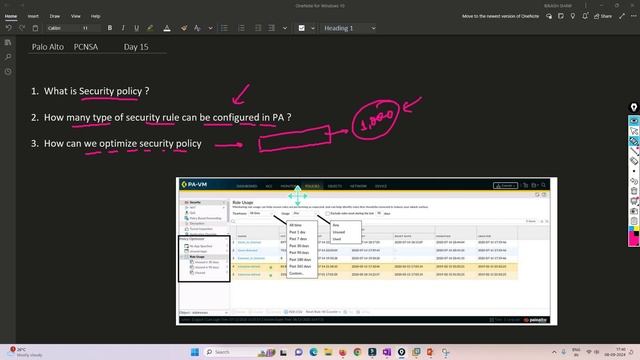The height and width of the screenshot is (360, 640).
Task: Click the pin icon on annotation toolbar
Action: click(x=633, y=107)
